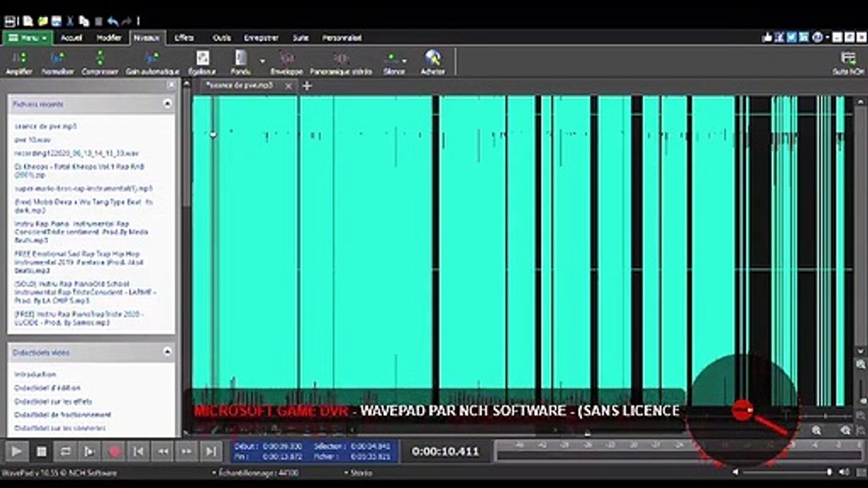The width and height of the screenshot is (868, 488).
Task: Close the seance de pve.mp3 tab
Action: (x=288, y=86)
